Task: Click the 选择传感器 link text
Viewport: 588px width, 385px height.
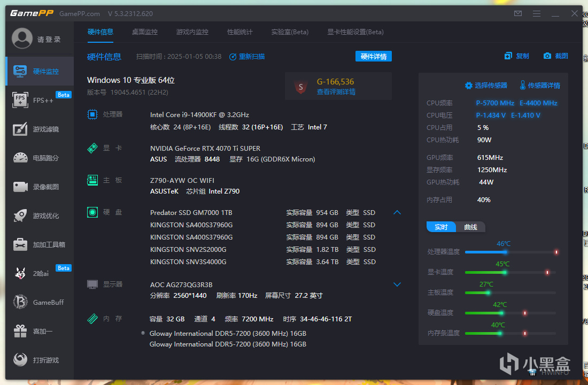Action: pyautogui.click(x=491, y=86)
